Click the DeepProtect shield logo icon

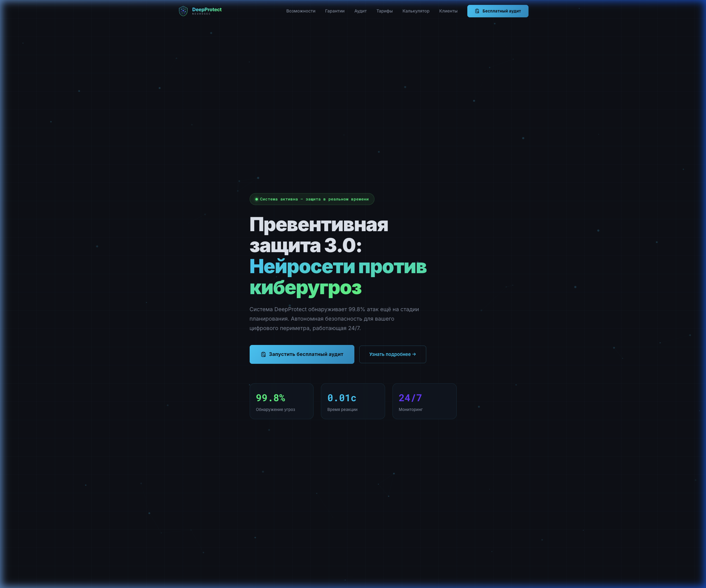tap(183, 11)
